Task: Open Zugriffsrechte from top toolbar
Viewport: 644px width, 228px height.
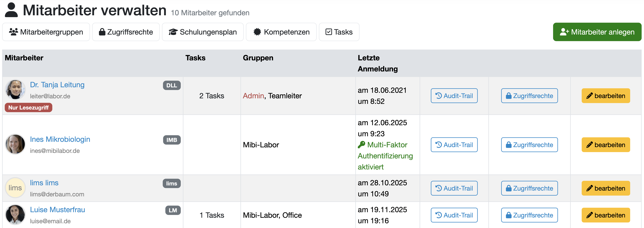Action: tap(126, 32)
